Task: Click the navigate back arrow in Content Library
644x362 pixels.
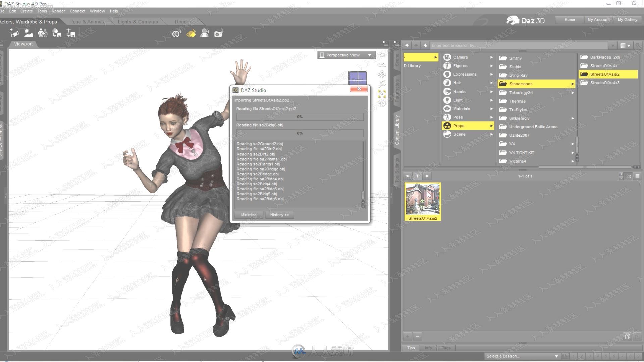Action: pyautogui.click(x=407, y=45)
